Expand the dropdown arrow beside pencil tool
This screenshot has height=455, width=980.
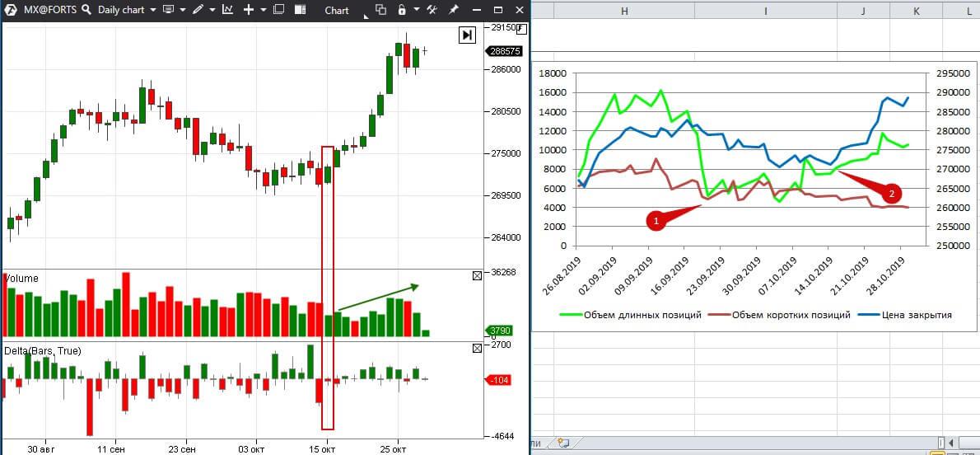point(211,10)
